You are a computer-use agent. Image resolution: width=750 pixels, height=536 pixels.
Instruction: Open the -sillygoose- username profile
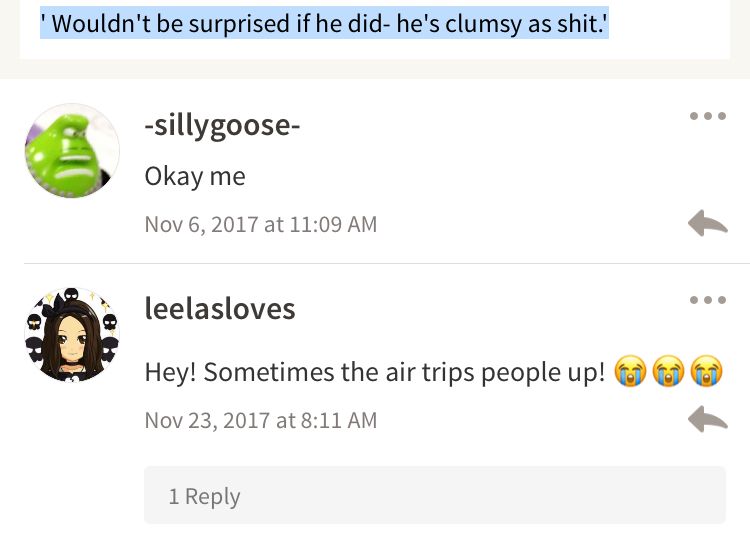click(222, 126)
